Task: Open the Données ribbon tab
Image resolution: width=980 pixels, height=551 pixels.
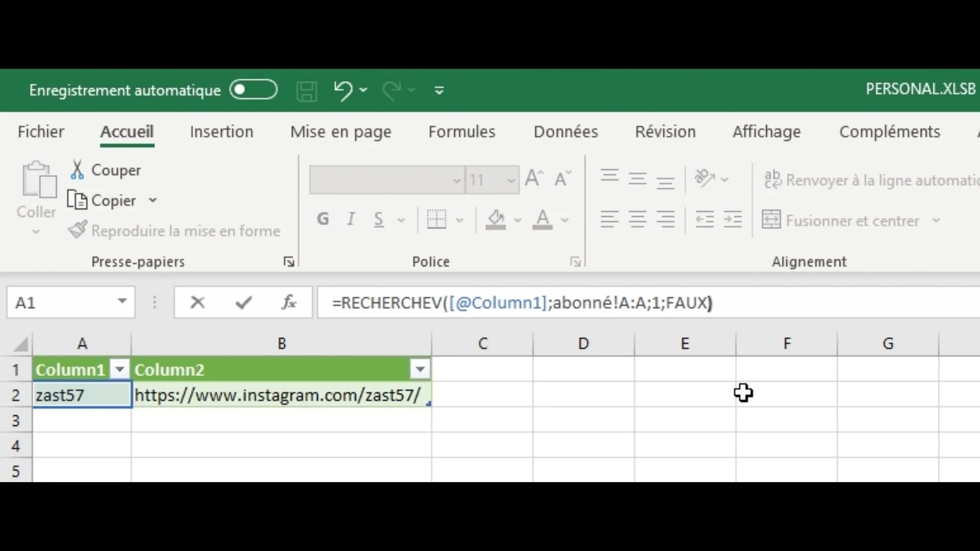Action: [566, 132]
